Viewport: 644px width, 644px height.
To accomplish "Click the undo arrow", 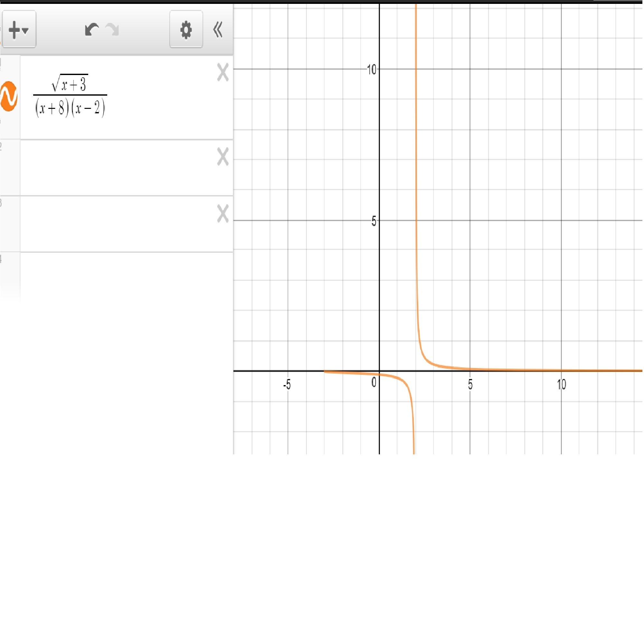I will 91,29.
